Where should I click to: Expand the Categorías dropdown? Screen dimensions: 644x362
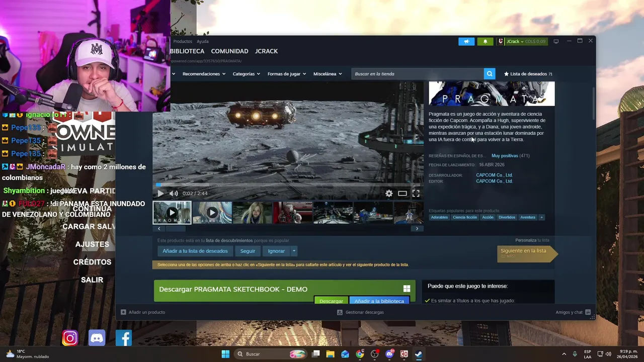(x=246, y=74)
